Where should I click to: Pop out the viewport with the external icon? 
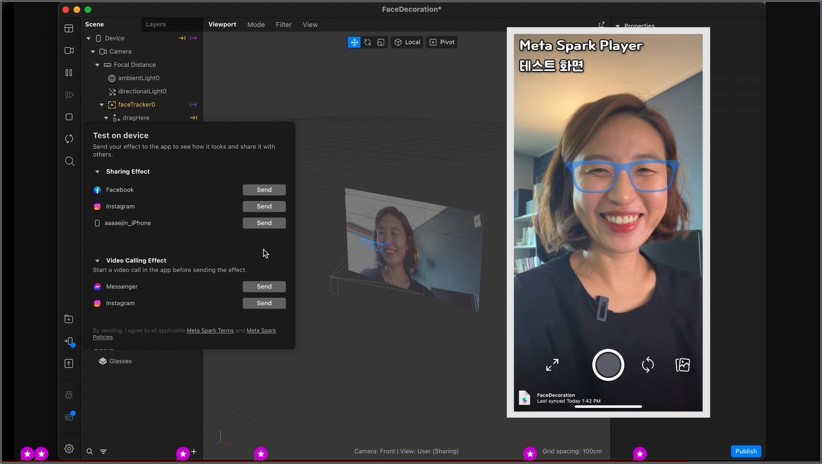(601, 25)
